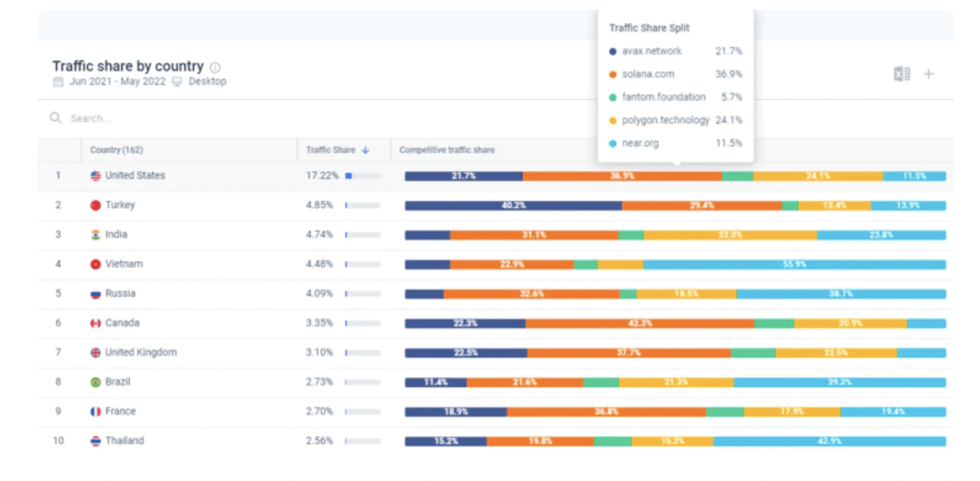Screen dimensions: 980x481
Task: Click the Jun 2021 - May 2022 date range
Action: pos(117,81)
